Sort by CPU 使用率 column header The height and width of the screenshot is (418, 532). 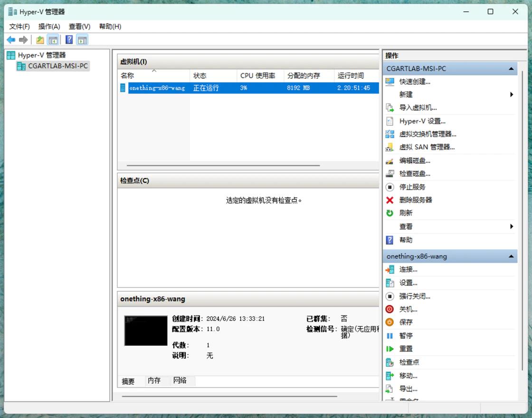coord(260,75)
